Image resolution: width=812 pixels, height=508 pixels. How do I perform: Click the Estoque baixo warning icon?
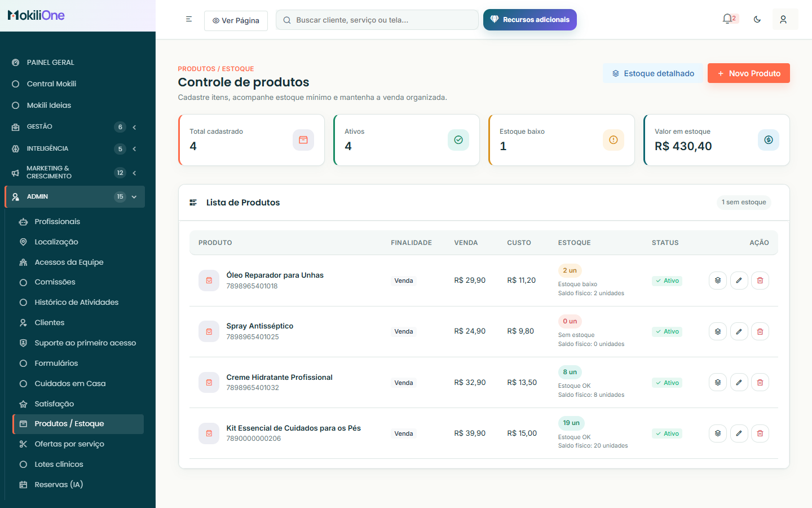coord(614,140)
